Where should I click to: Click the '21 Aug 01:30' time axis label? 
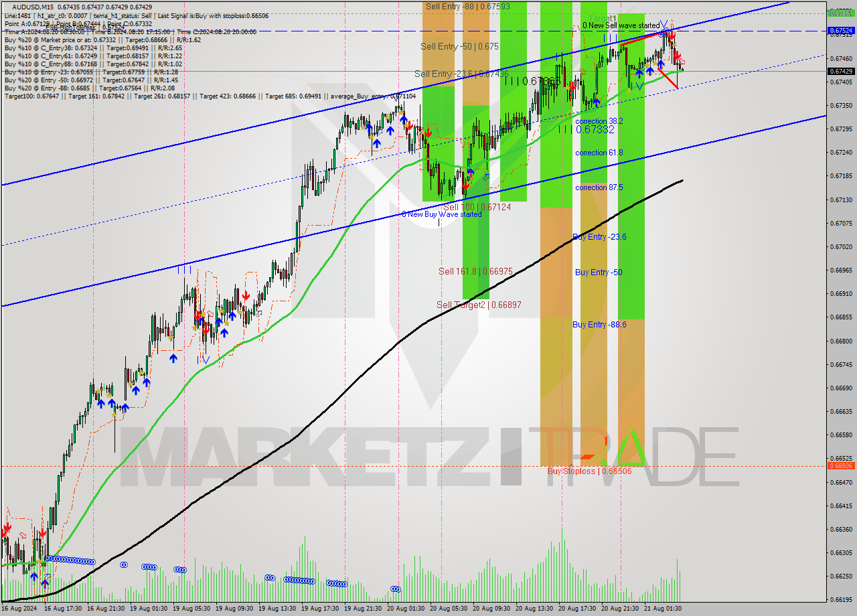[664, 609]
